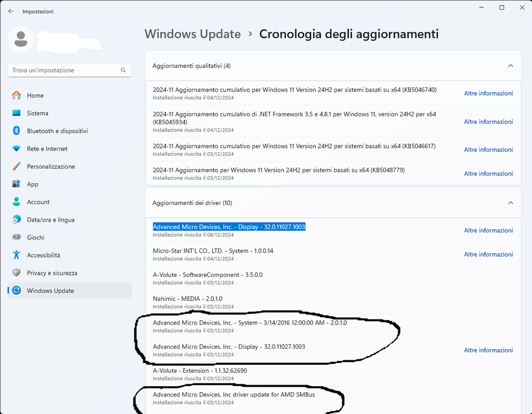
Task: Click the Personalizzazione paintbrush icon
Action: click(x=17, y=166)
